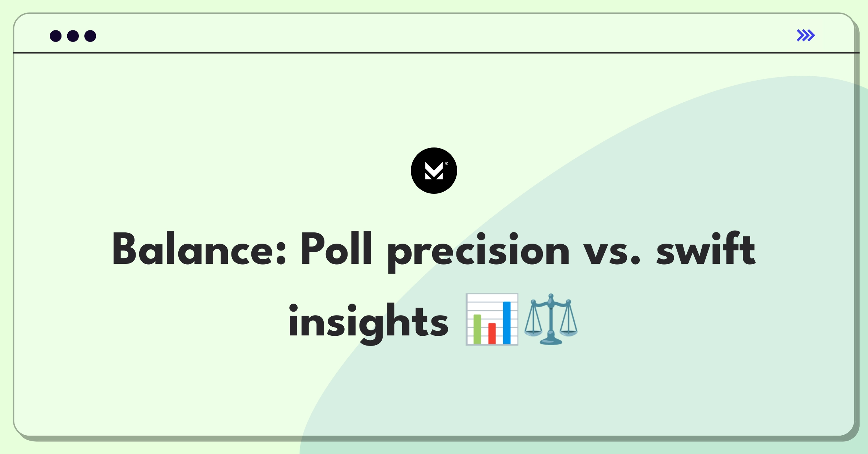
Task: Click the word "Poll" in the heading
Action: coord(337,249)
